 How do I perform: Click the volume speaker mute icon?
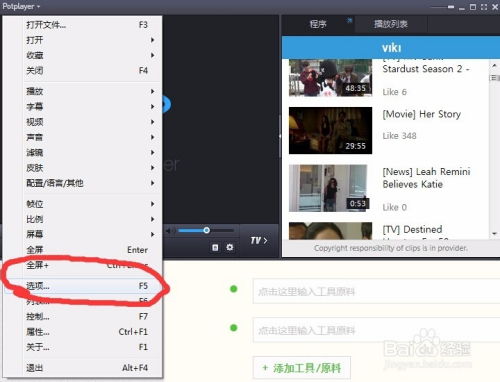tap(169, 231)
